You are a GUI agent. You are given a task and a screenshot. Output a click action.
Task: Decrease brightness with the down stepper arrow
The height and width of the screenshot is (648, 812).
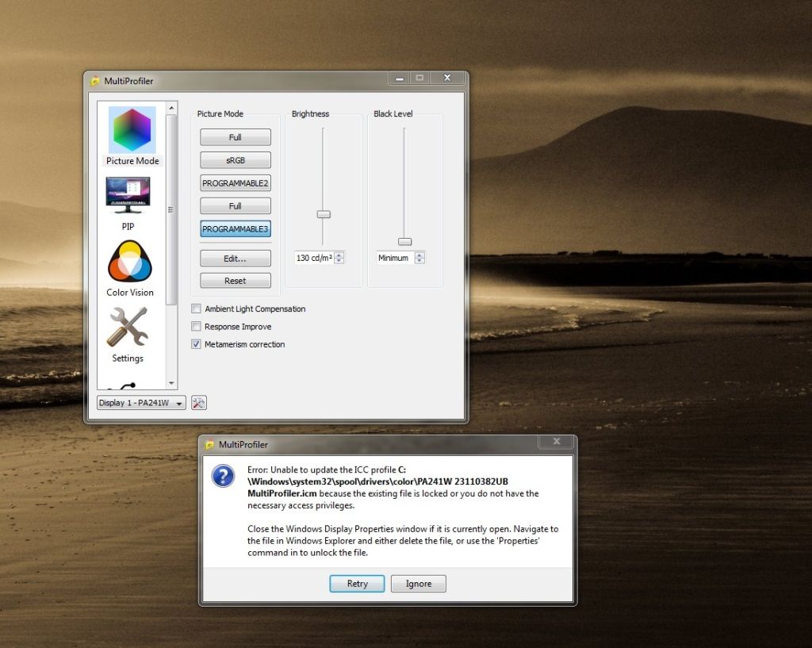point(339,260)
